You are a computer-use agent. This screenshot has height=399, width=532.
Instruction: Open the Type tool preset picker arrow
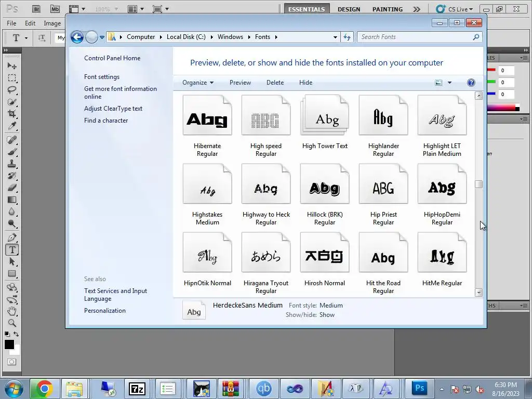[26, 38]
